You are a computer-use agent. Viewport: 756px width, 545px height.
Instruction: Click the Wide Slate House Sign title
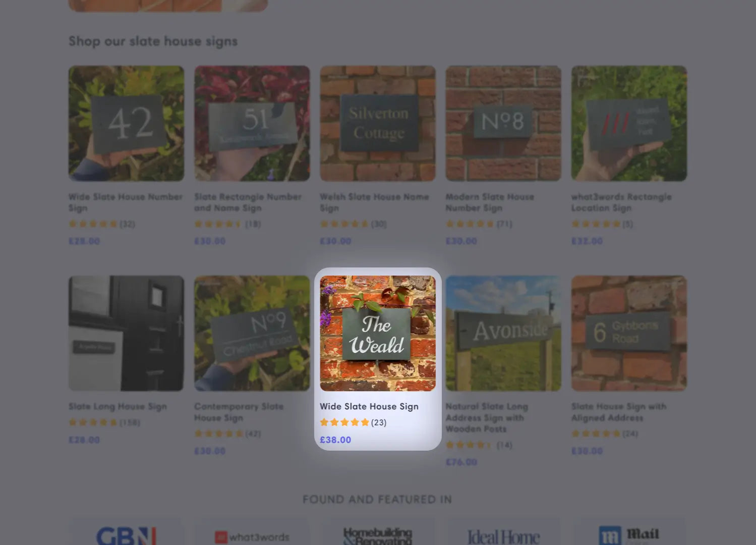tap(369, 406)
